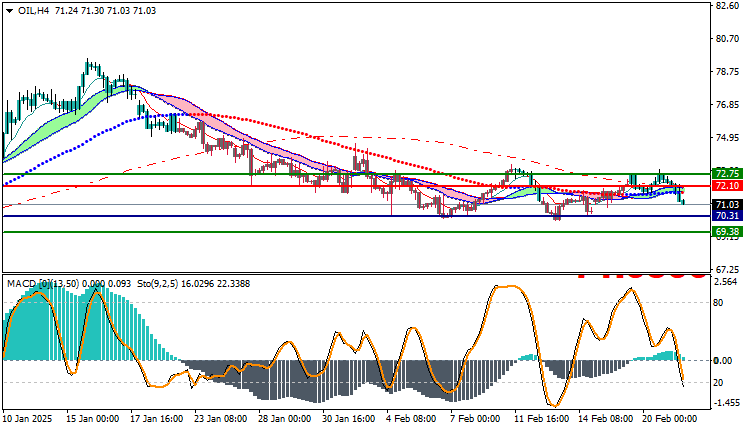Click the 30 Jan 16:00 time label
This screenshot has height=430, width=750.
348,419
